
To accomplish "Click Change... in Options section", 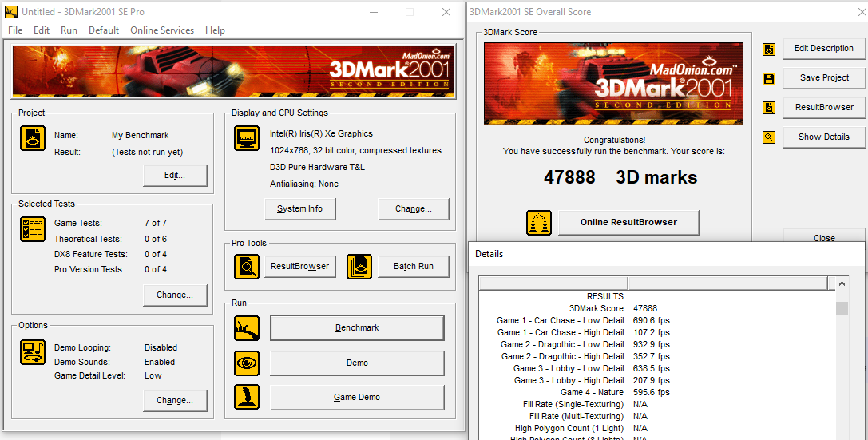I will tap(175, 401).
